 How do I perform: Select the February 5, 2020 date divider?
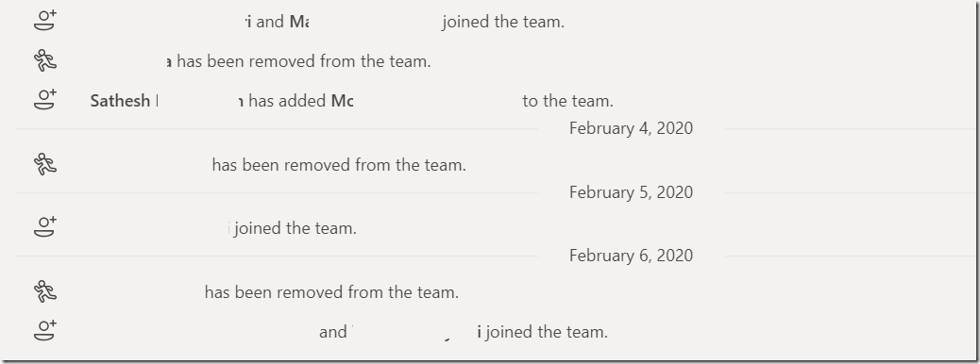point(631,192)
